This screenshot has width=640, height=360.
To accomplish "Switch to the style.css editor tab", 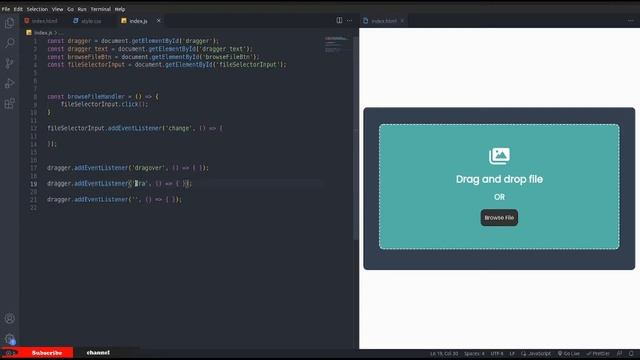I will point(87,21).
